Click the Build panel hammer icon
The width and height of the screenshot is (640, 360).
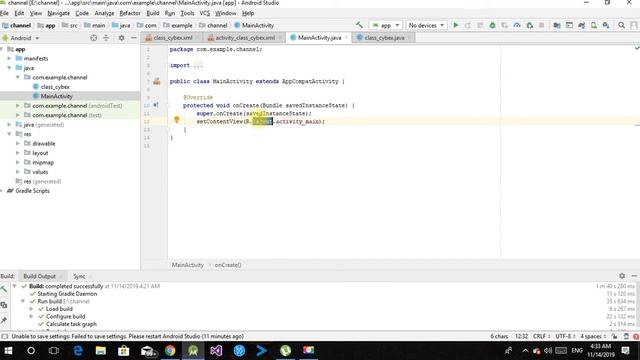4,289
